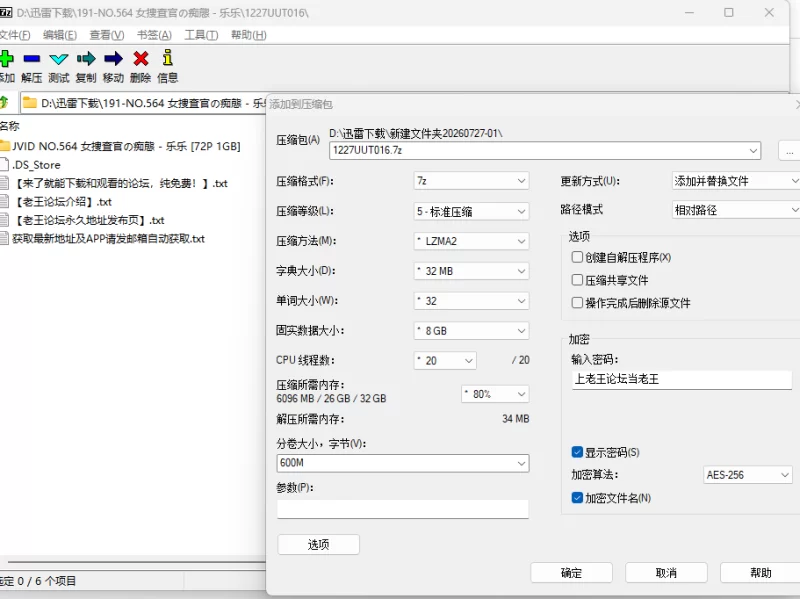800x599 pixels.
Task: Open the 单词大小 32 dropdown
Action: tap(471, 301)
